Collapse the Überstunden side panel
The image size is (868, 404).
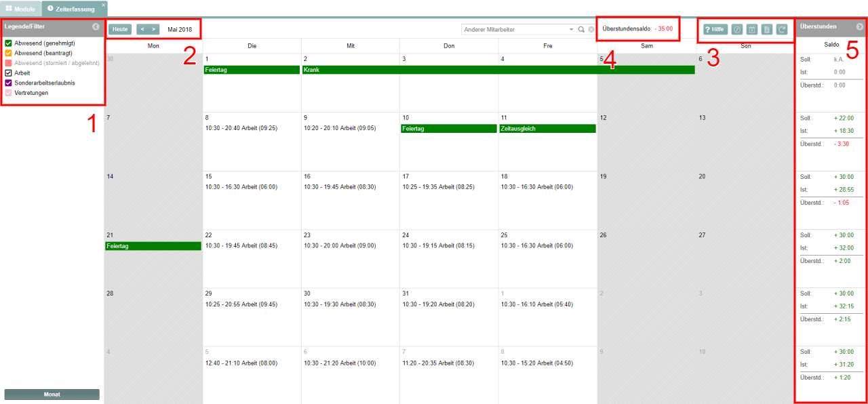click(x=860, y=26)
